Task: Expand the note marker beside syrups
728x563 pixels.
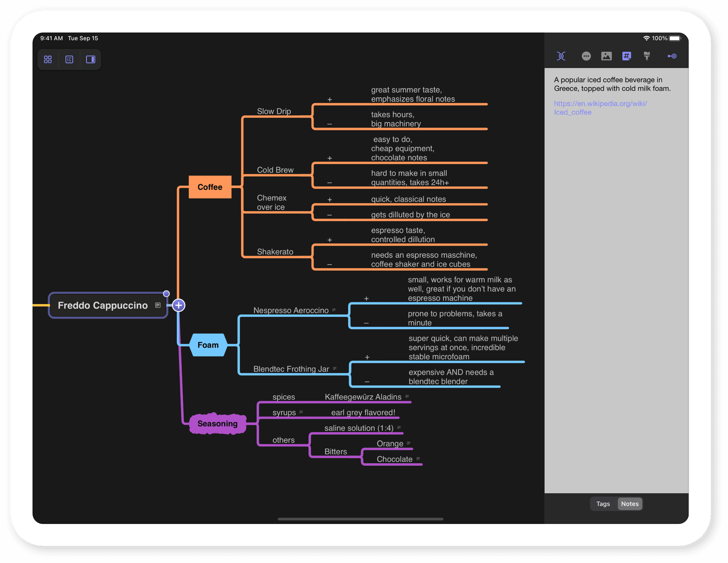Action: [x=301, y=411]
